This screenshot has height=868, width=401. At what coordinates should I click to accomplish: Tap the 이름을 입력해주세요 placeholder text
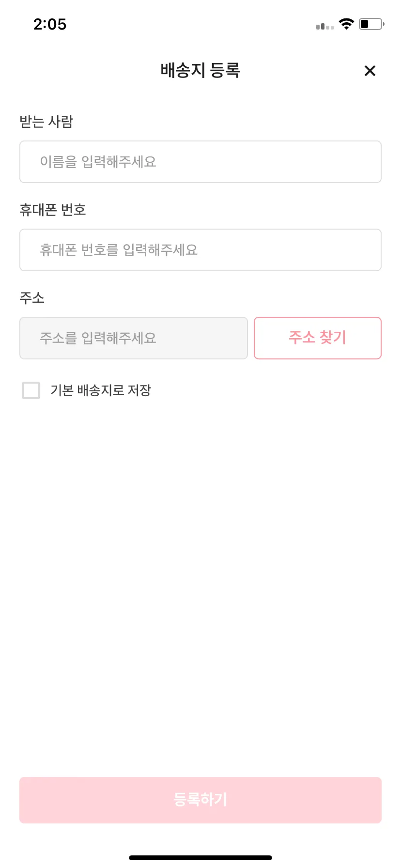tap(98, 162)
